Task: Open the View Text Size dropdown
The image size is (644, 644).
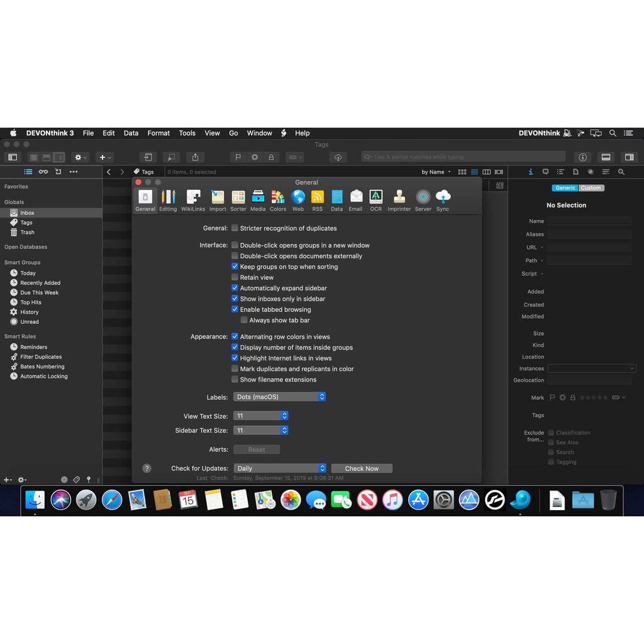Action: 261,416
